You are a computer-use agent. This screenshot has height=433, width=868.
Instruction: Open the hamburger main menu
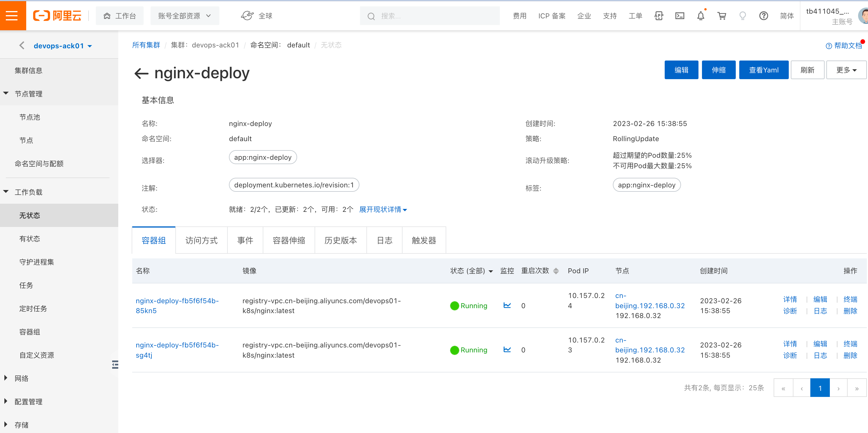(x=12, y=15)
